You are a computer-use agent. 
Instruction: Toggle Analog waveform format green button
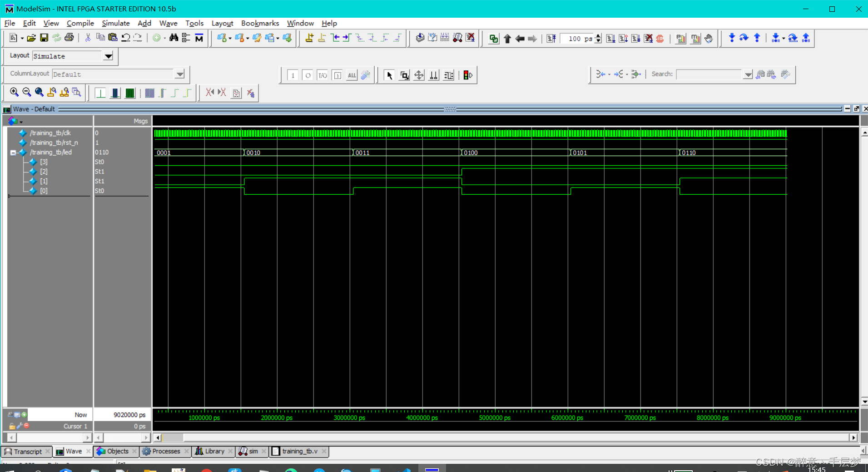click(130, 93)
